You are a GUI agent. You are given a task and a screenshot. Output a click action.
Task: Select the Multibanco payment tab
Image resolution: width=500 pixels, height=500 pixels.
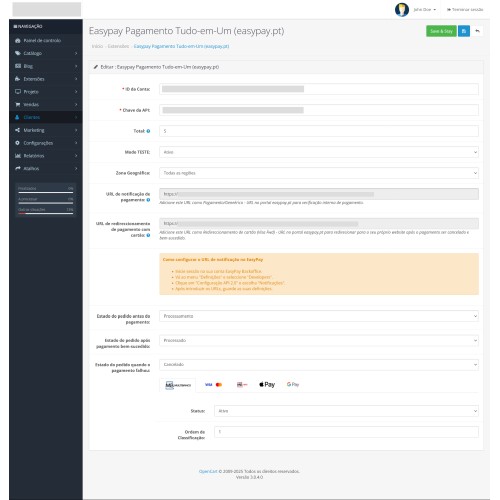coord(178,385)
